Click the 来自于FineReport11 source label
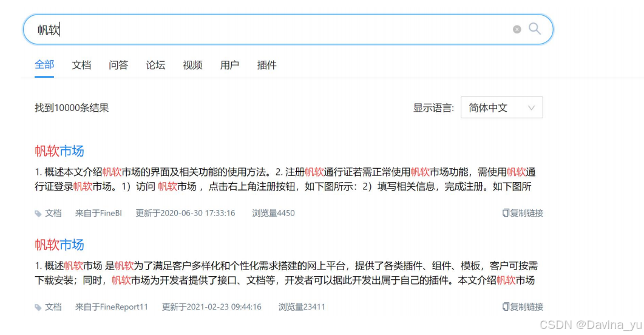 click(111, 306)
